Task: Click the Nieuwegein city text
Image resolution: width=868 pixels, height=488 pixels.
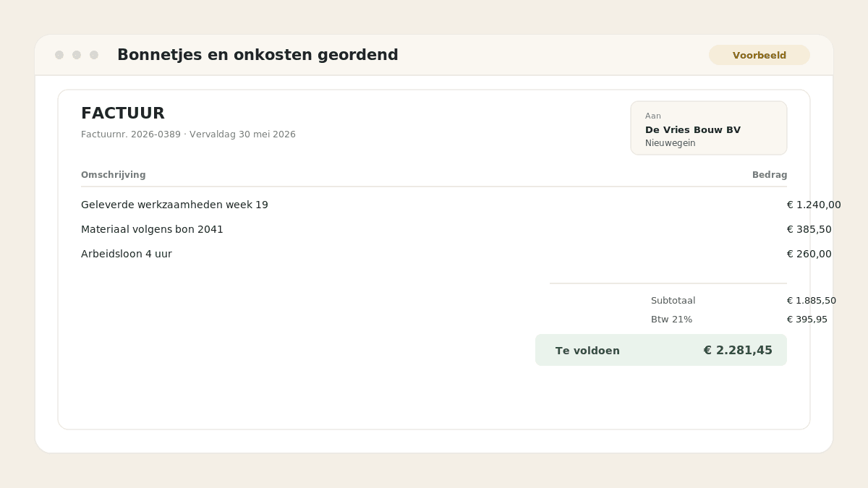Action: 671,143
